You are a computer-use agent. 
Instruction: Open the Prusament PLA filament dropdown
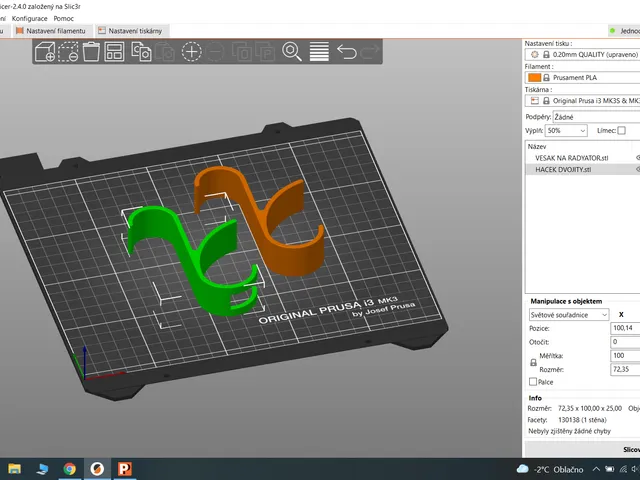(582, 78)
